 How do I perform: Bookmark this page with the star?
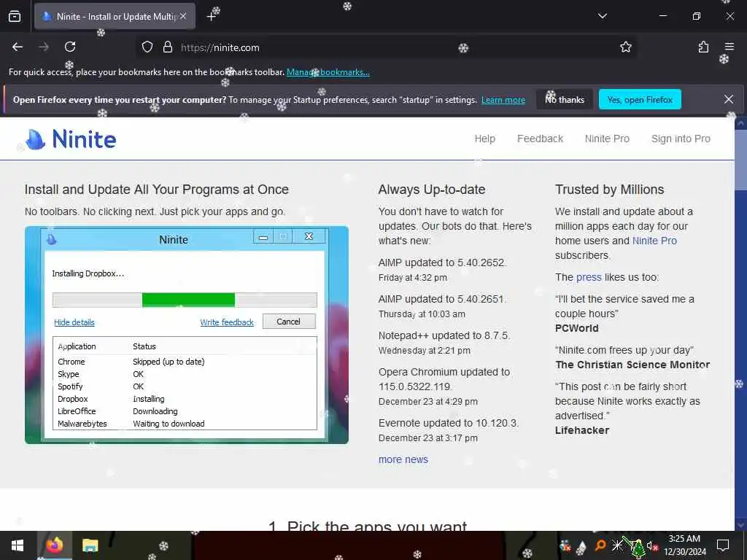(x=625, y=47)
